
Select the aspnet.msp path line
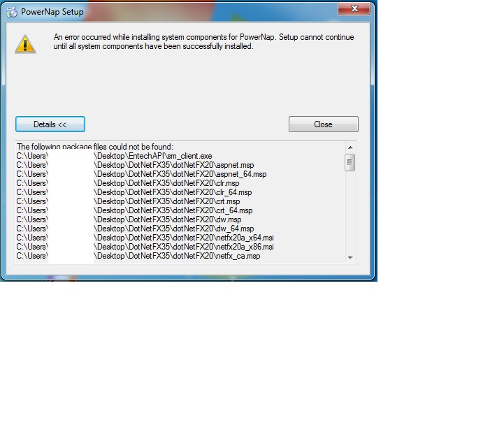tap(135, 165)
